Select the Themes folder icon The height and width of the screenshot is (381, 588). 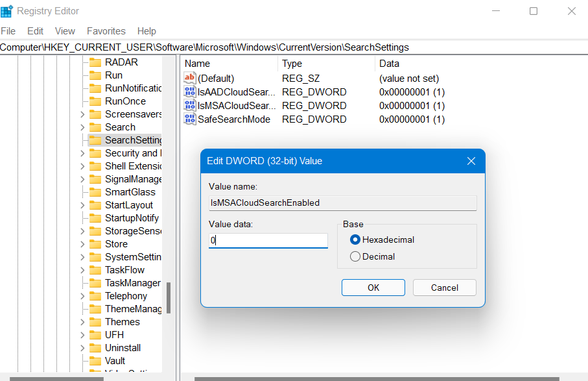[95, 322]
